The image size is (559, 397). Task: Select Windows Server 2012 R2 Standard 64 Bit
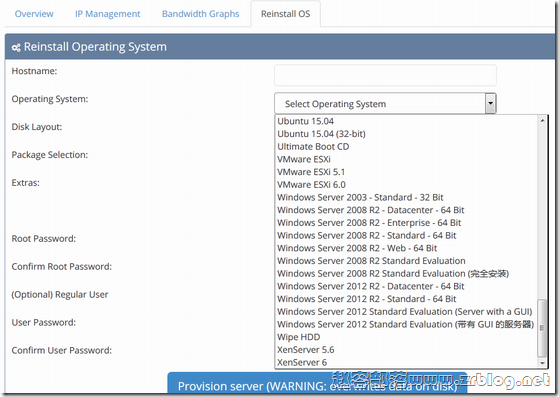pos(406,299)
